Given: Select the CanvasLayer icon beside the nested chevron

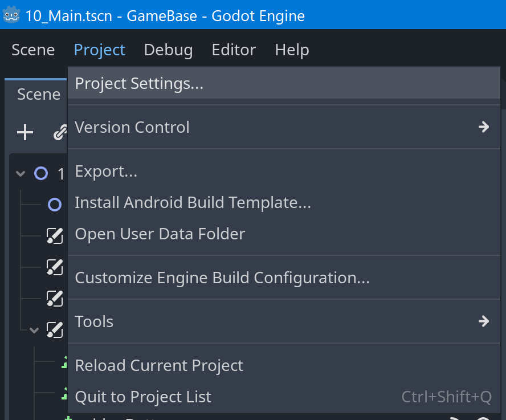Looking at the screenshot, I should click(x=54, y=329).
